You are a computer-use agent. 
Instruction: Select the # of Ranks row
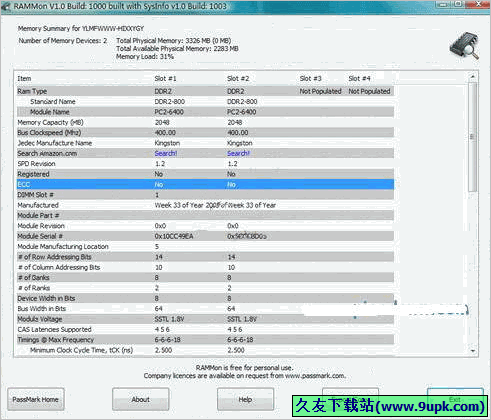point(205,288)
